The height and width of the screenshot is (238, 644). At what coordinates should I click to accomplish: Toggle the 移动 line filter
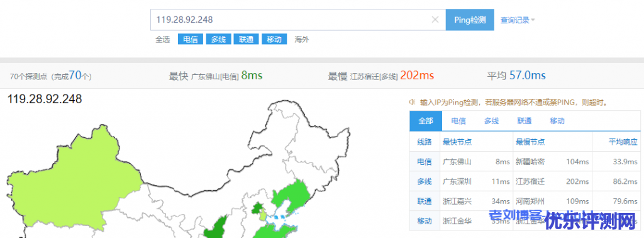(x=274, y=40)
